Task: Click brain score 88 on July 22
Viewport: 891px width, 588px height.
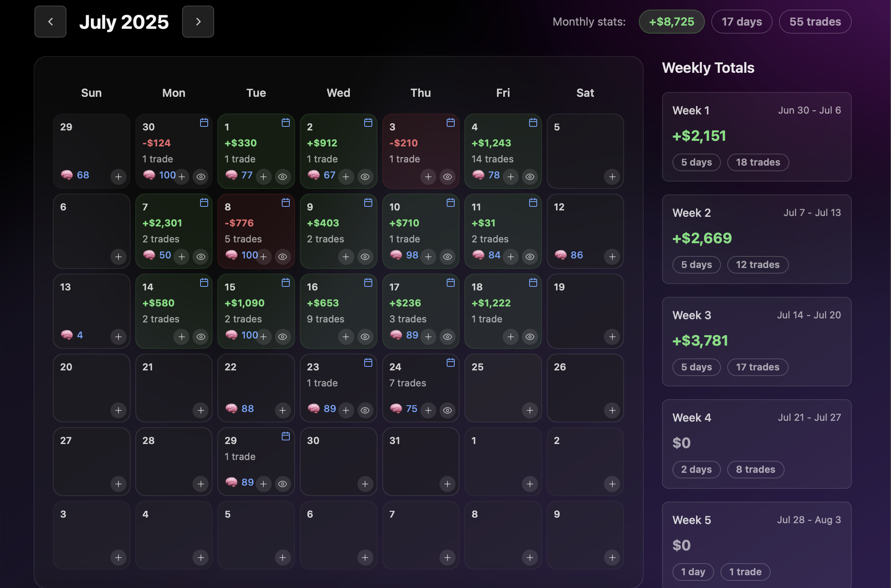Action: (x=239, y=408)
